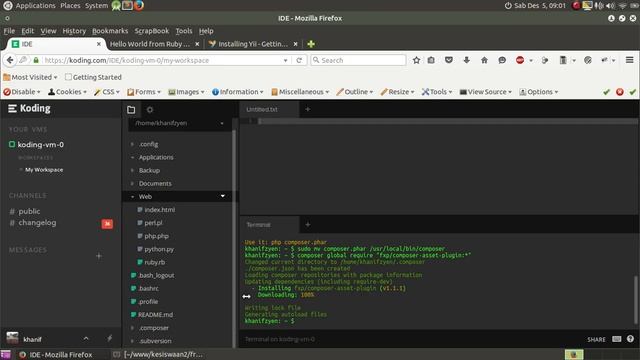Open the Forms dropdown menu
This screenshot has height=360, width=640.
(144, 92)
